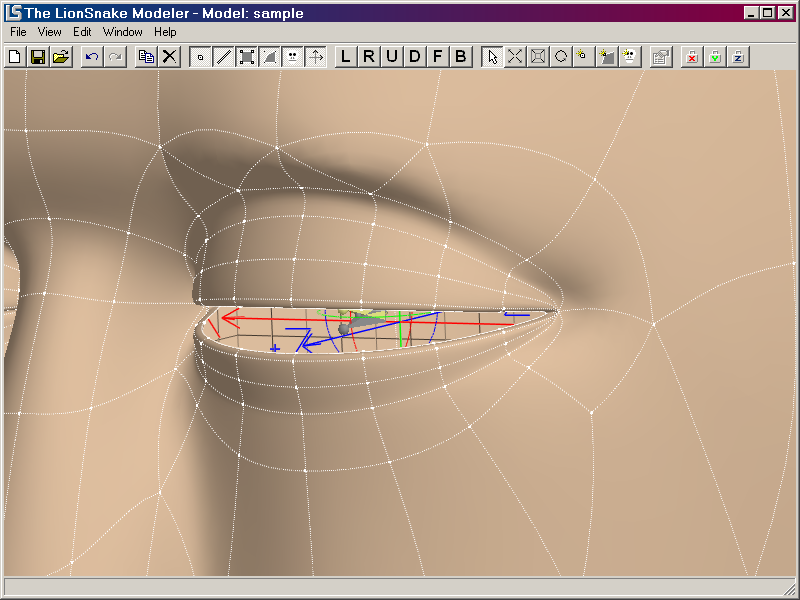Switch to edge (line) selection mode

coord(223,57)
